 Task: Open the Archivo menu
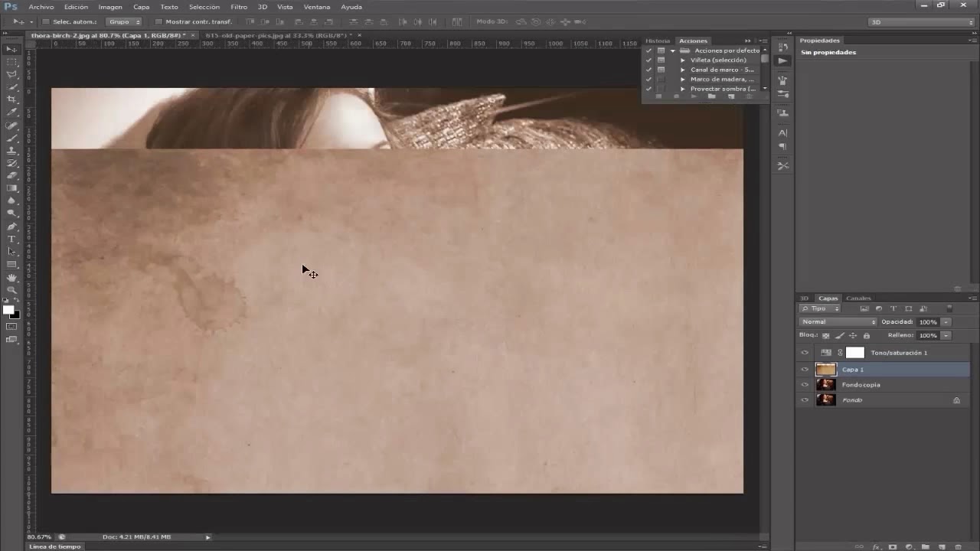pos(41,7)
